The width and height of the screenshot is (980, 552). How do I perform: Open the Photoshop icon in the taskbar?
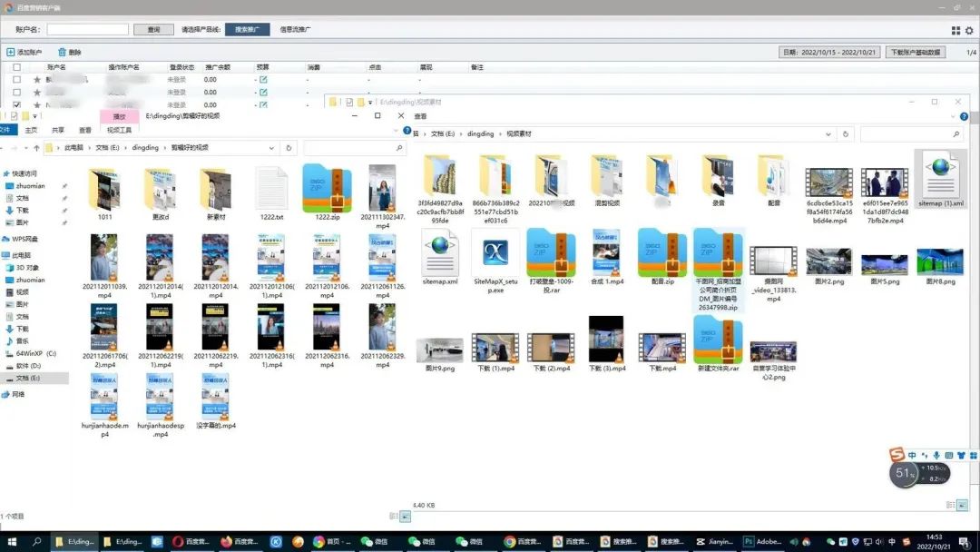click(748, 541)
